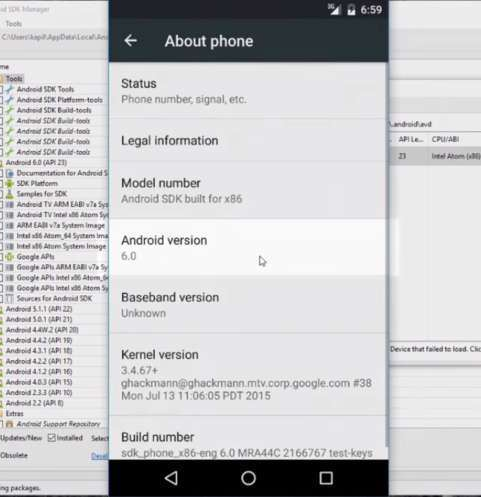Screen dimensions: 481x497
Task: Open Legal information in About phone
Action: tap(247, 141)
